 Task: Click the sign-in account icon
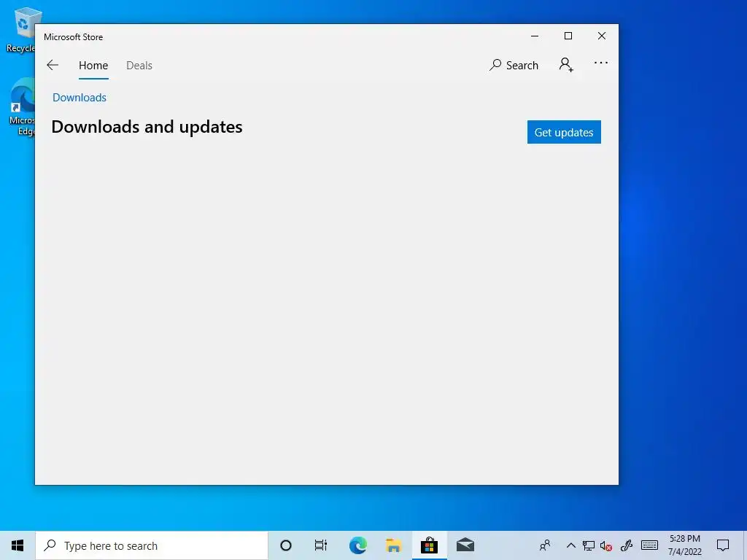click(x=566, y=65)
